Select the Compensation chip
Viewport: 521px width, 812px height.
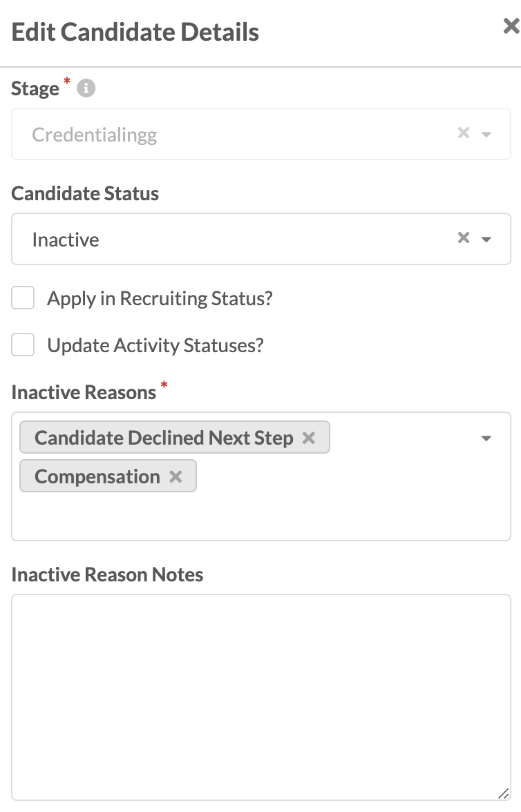97,476
